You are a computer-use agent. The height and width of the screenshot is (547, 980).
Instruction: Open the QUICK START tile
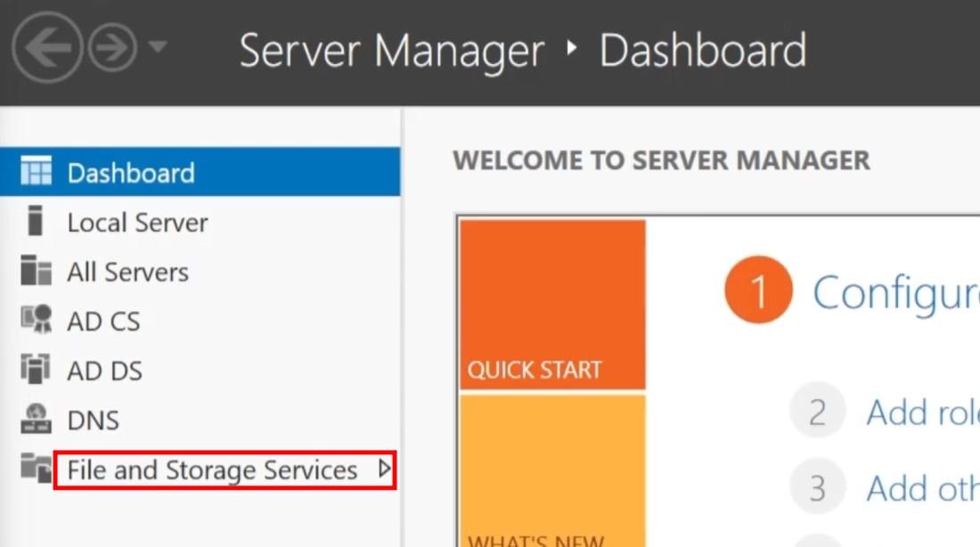pos(552,305)
